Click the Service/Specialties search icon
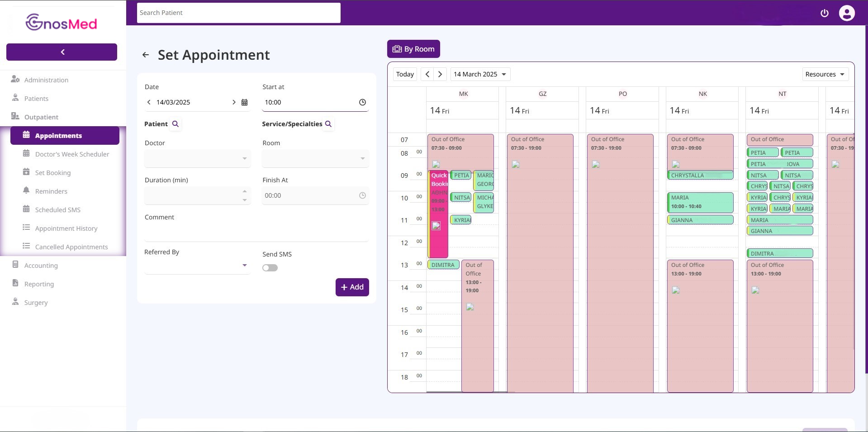The image size is (868, 432). (328, 124)
